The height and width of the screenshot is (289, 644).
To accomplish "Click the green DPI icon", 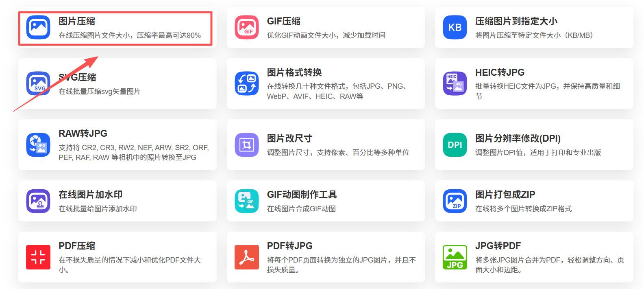I will point(455,144).
